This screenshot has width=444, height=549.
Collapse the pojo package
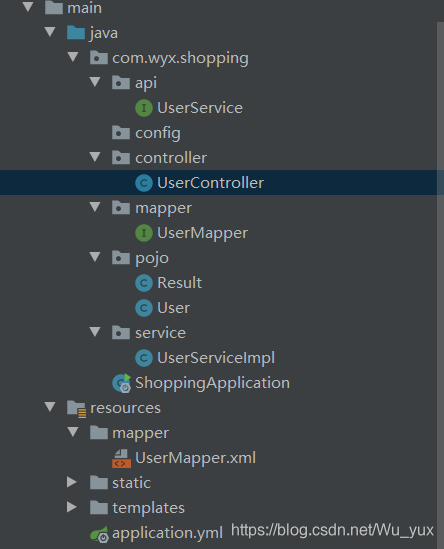pyautogui.click(x=95, y=257)
